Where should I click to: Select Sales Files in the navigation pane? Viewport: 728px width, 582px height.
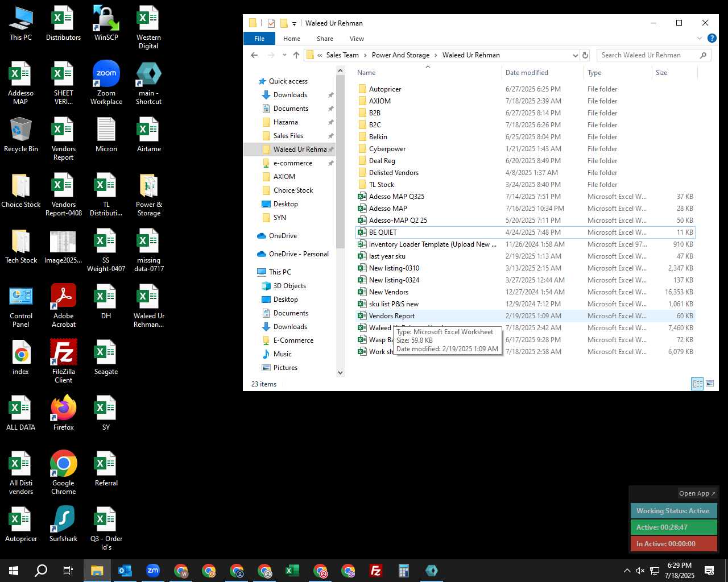tap(288, 136)
